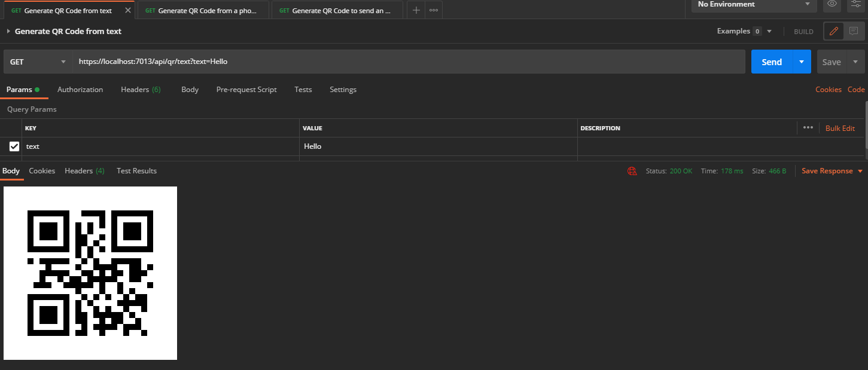The width and height of the screenshot is (868, 370).
Task: Click Status 200 OK text
Action: click(669, 171)
